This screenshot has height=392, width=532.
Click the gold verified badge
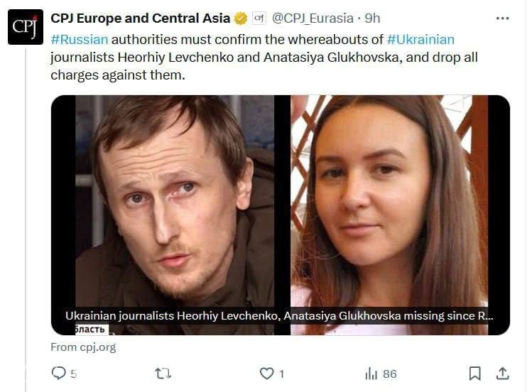point(241,18)
